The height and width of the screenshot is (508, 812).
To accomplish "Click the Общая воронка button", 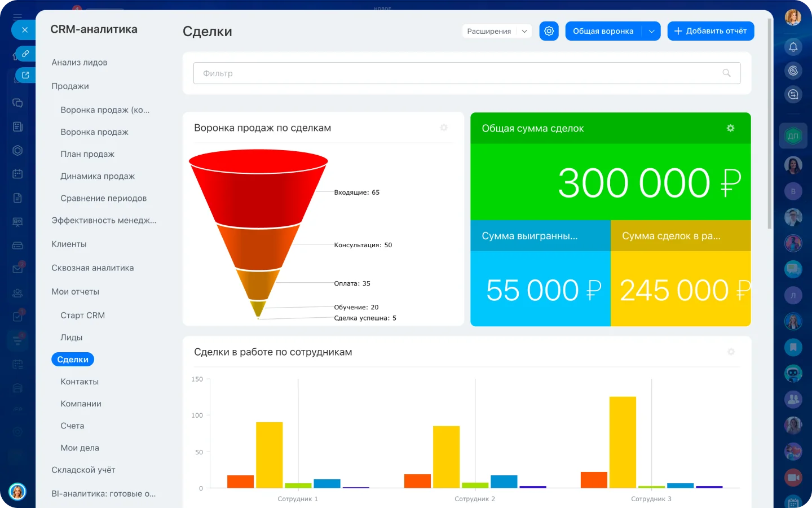I will coord(603,31).
